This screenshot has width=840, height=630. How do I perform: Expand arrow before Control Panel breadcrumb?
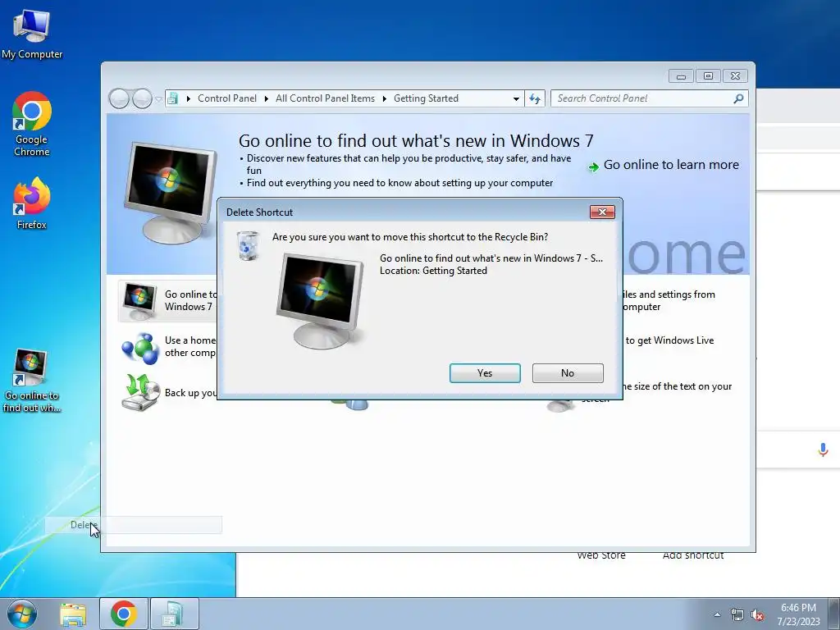coord(189,98)
